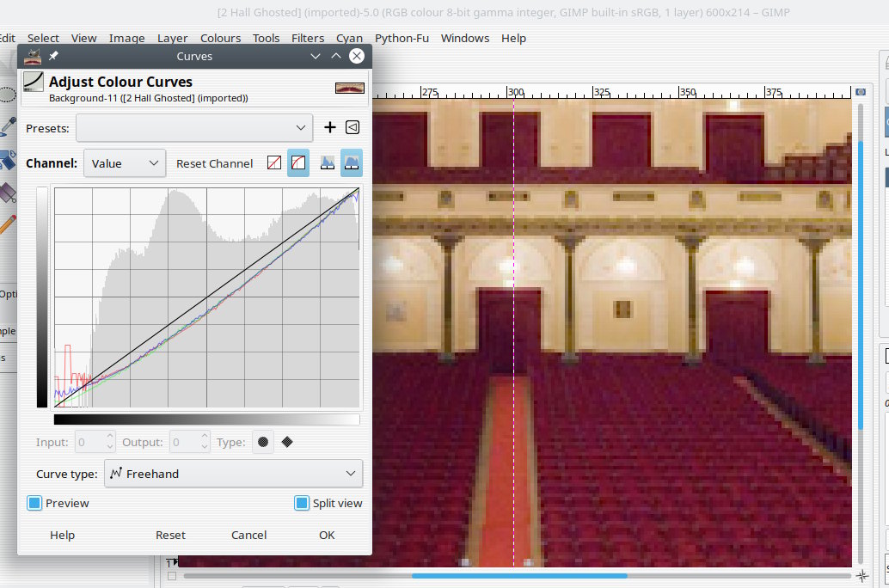Click the Reset Channel button

click(214, 163)
